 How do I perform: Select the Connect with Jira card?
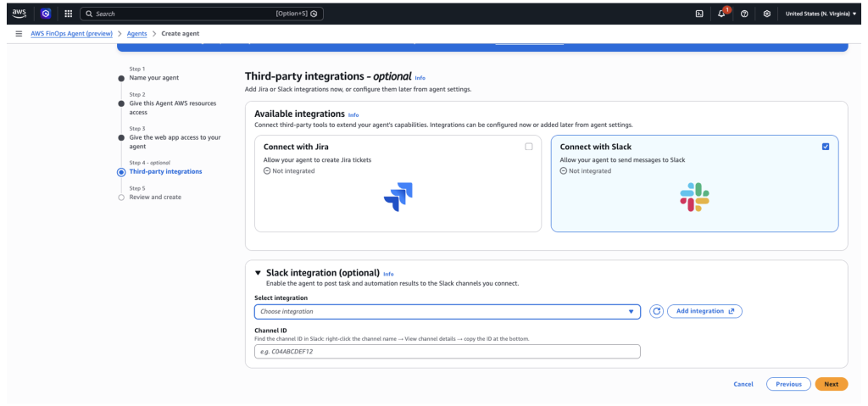(398, 183)
